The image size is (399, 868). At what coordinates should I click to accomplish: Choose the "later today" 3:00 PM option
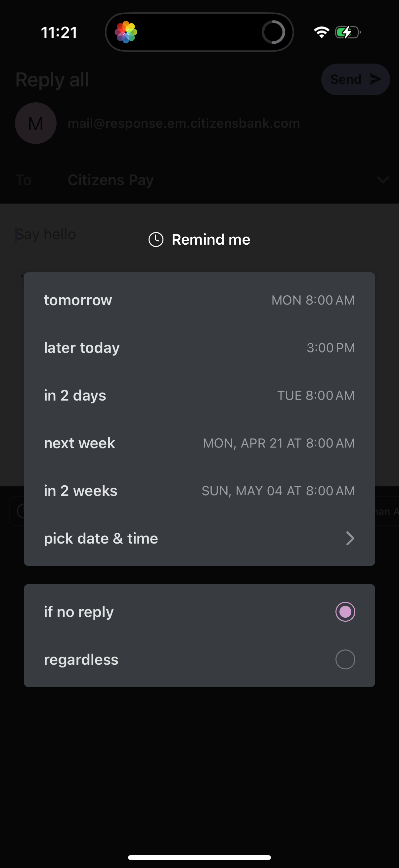click(x=199, y=348)
